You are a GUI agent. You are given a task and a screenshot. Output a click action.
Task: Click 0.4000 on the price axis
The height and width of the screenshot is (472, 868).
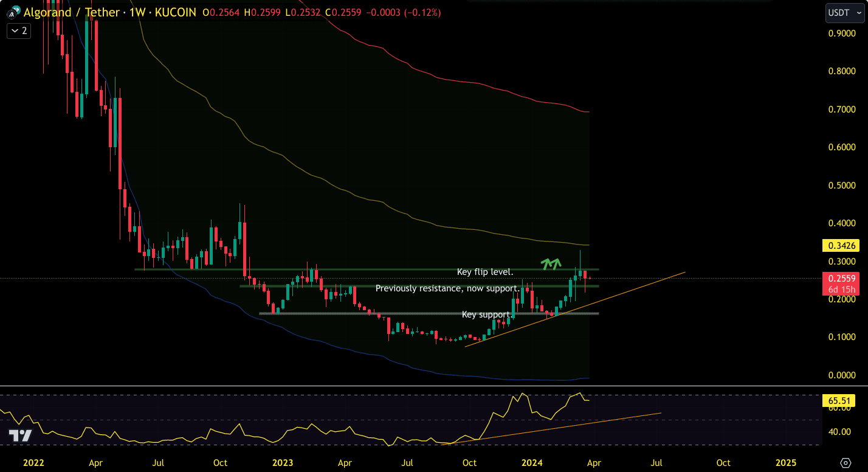point(841,223)
